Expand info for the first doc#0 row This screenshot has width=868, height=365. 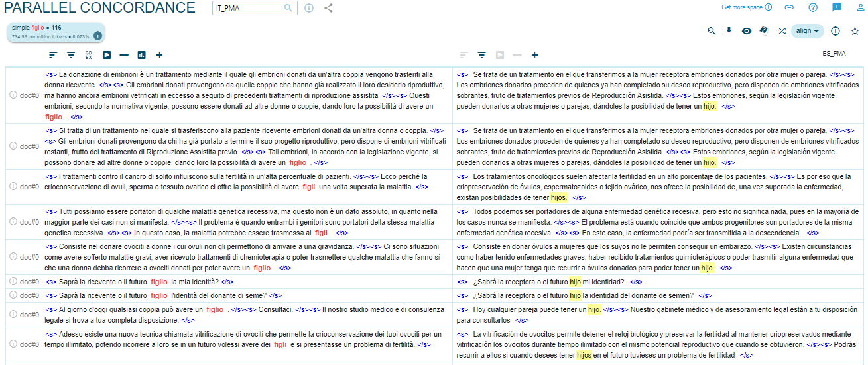click(13, 95)
